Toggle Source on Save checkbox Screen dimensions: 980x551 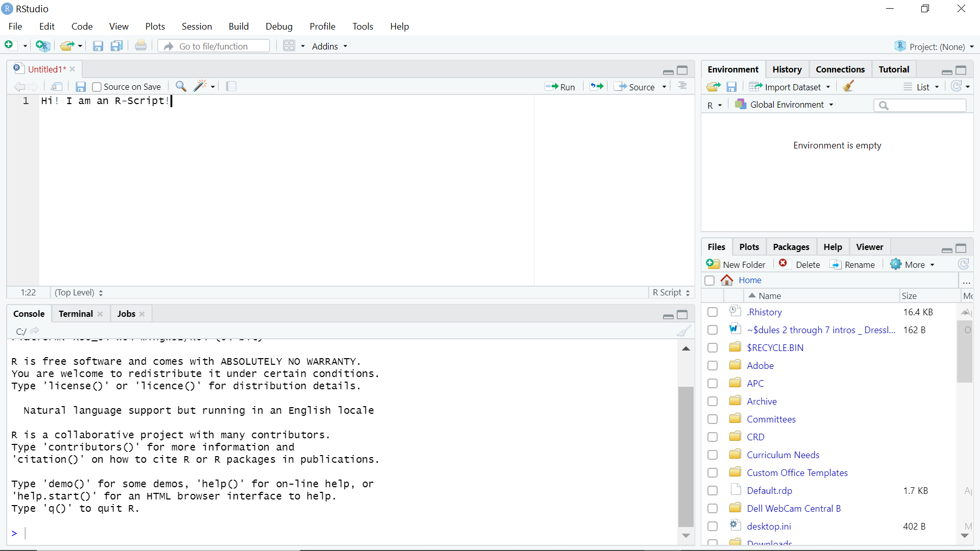(x=96, y=86)
